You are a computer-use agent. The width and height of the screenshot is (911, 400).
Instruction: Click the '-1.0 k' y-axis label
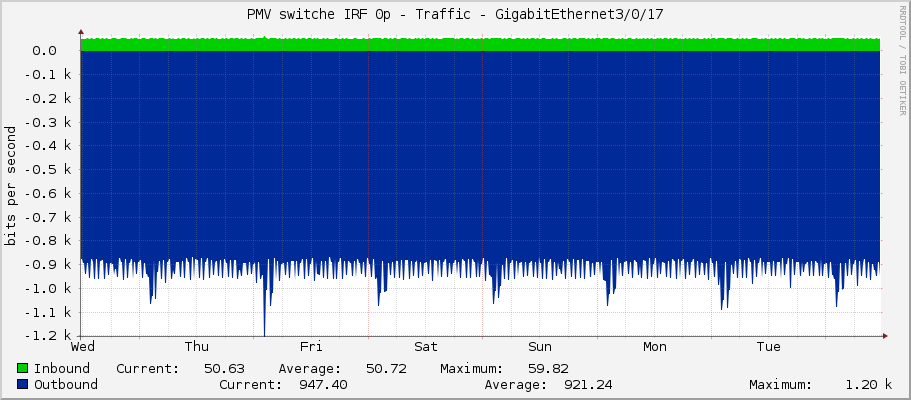[x=48, y=288]
